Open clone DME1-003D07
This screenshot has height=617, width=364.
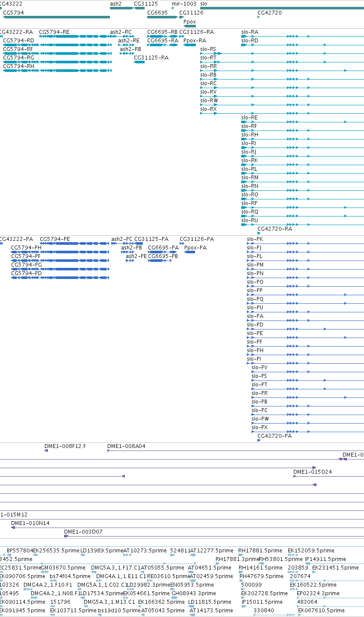[x=83, y=532]
